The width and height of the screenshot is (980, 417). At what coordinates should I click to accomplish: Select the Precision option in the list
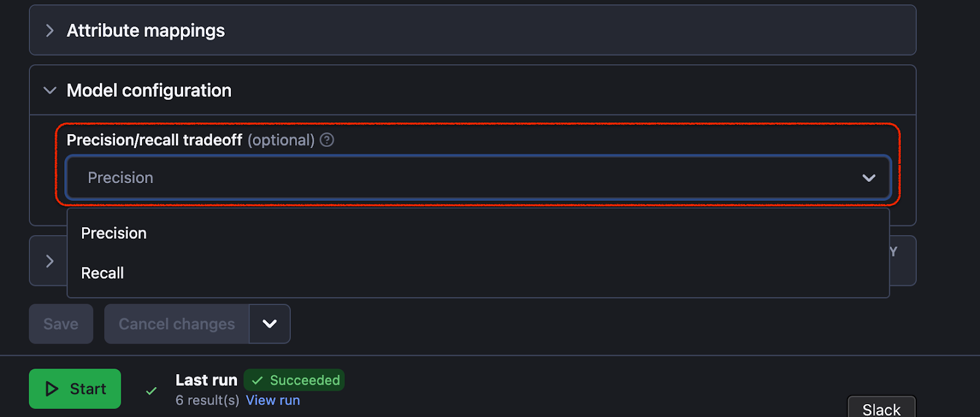click(114, 233)
